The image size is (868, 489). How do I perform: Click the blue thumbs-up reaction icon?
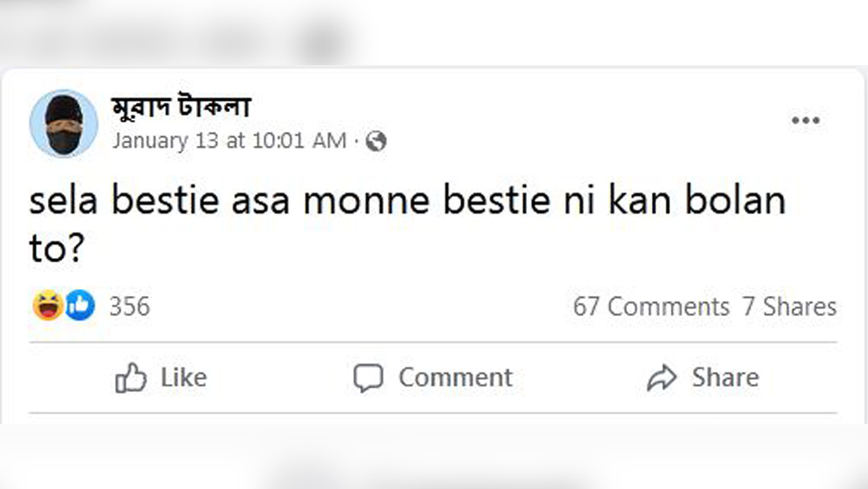pos(80,306)
